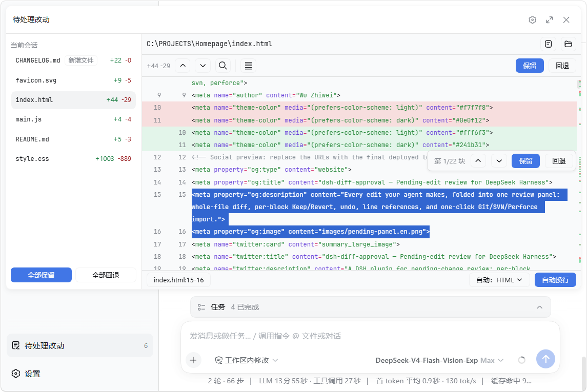Image resolution: width=587 pixels, height=392 pixels.
Task: Click the LLM 13分55秒 status text
Action: [310, 381]
